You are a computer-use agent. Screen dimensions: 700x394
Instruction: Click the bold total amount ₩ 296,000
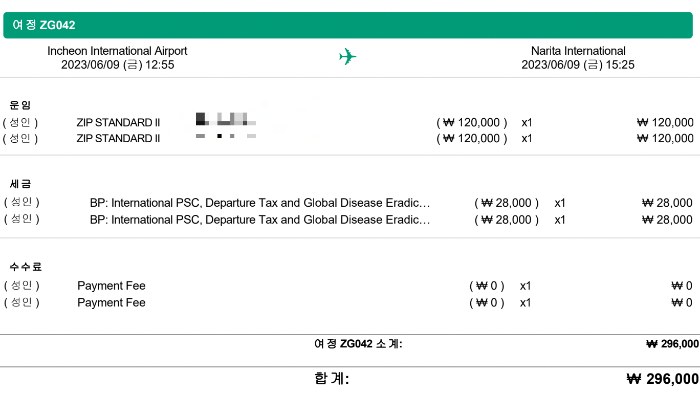tap(662, 379)
